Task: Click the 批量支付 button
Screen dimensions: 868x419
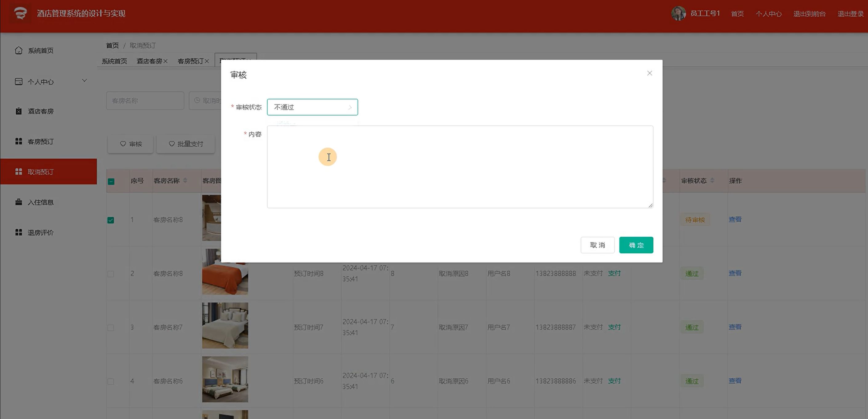Action: point(186,144)
